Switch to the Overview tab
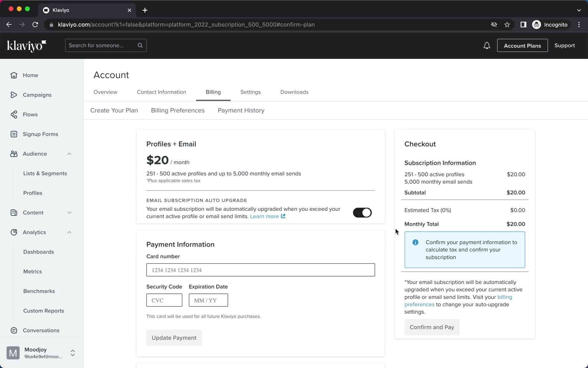The height and width of the screenshot is (368, 588). (x=105, y=92)
